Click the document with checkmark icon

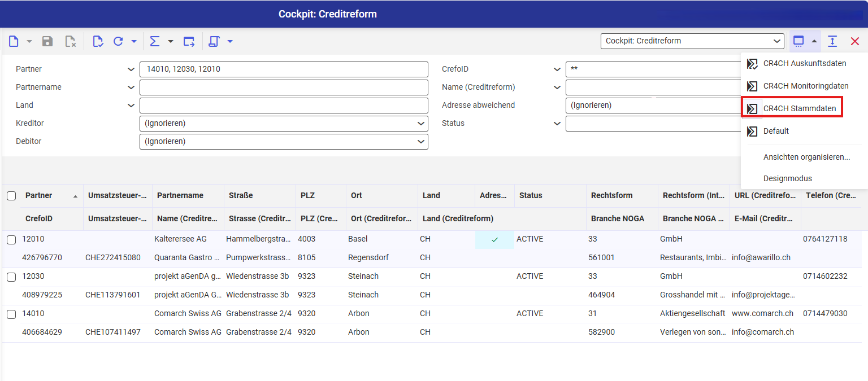pyautogui.click(x=98, y=41)
